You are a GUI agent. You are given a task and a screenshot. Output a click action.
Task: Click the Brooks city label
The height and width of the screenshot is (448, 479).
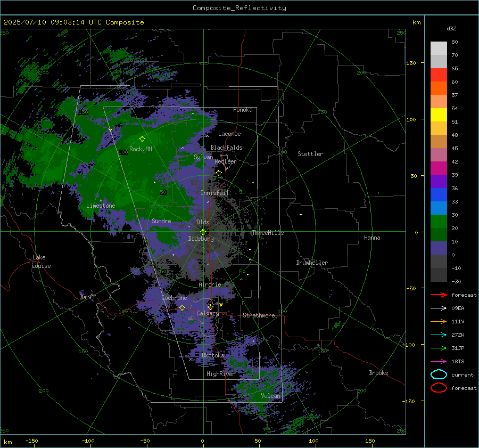coord(378,373)
